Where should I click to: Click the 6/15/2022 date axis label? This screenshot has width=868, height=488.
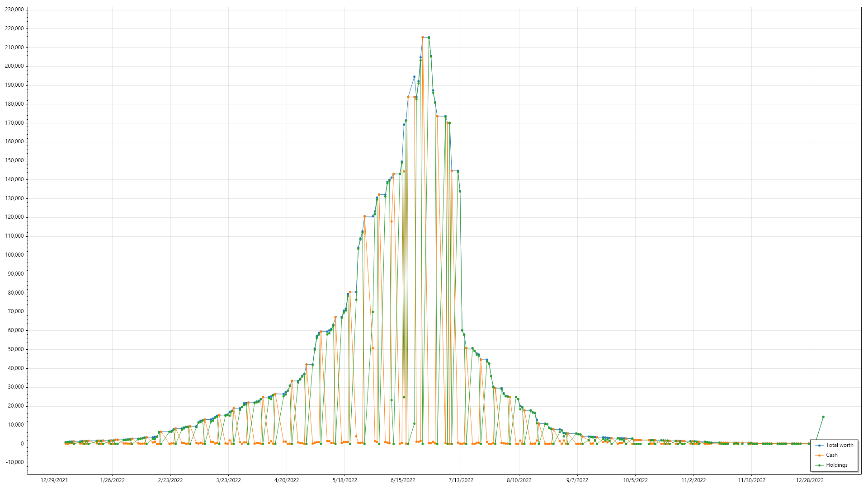[402, 480]
